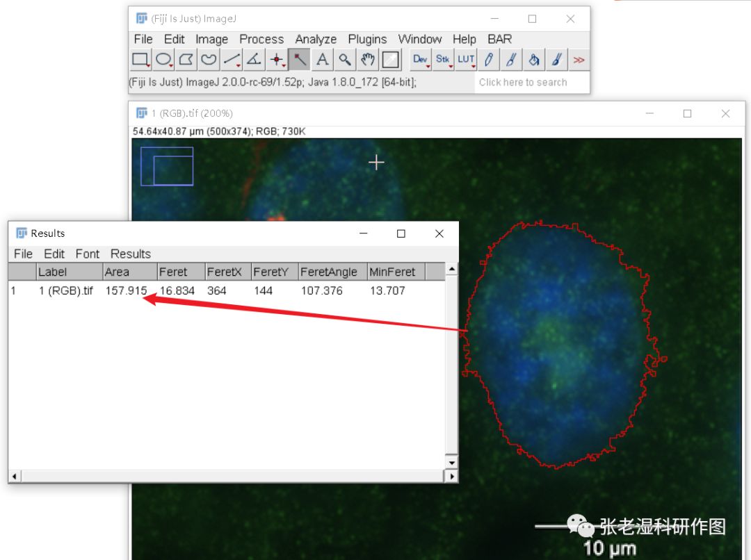Open the Analyze menu

click(x=316, y=39)
